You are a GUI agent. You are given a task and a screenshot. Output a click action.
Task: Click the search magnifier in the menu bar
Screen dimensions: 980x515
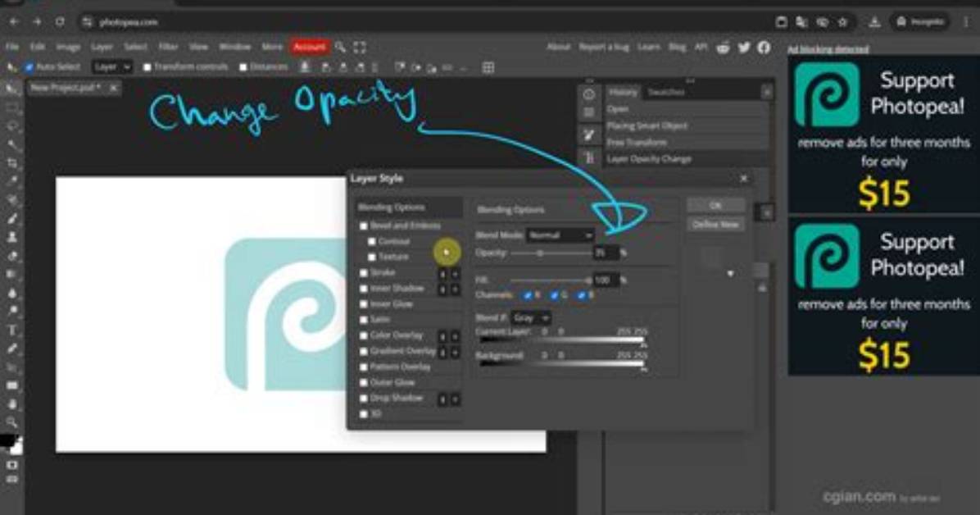(340, 47)
